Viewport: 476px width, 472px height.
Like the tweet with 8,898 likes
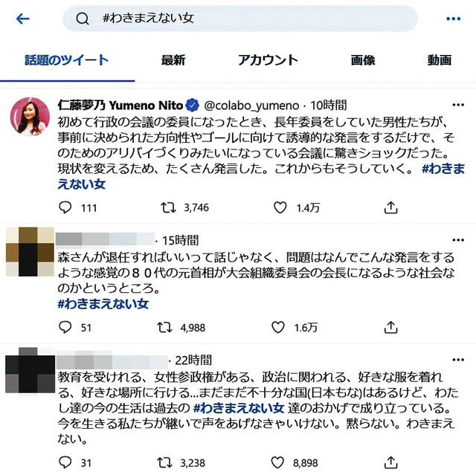pyautogui.click(x=277, y=462)
